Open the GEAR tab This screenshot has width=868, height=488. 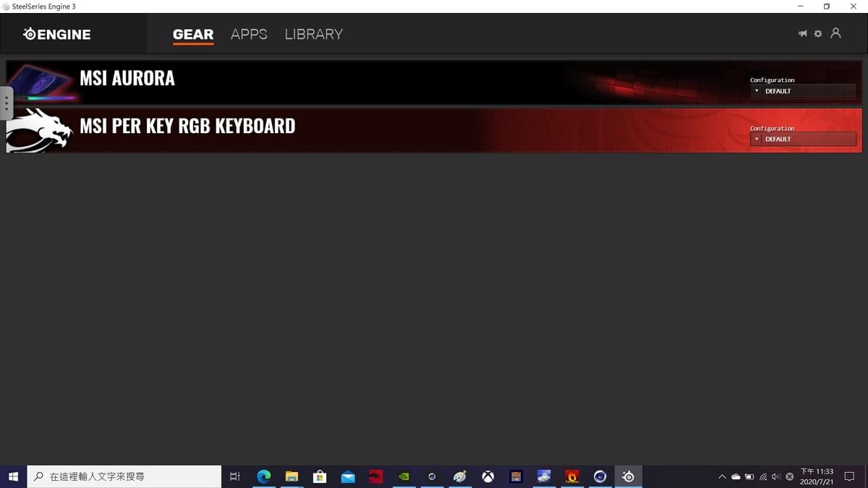tap(193, 34)
